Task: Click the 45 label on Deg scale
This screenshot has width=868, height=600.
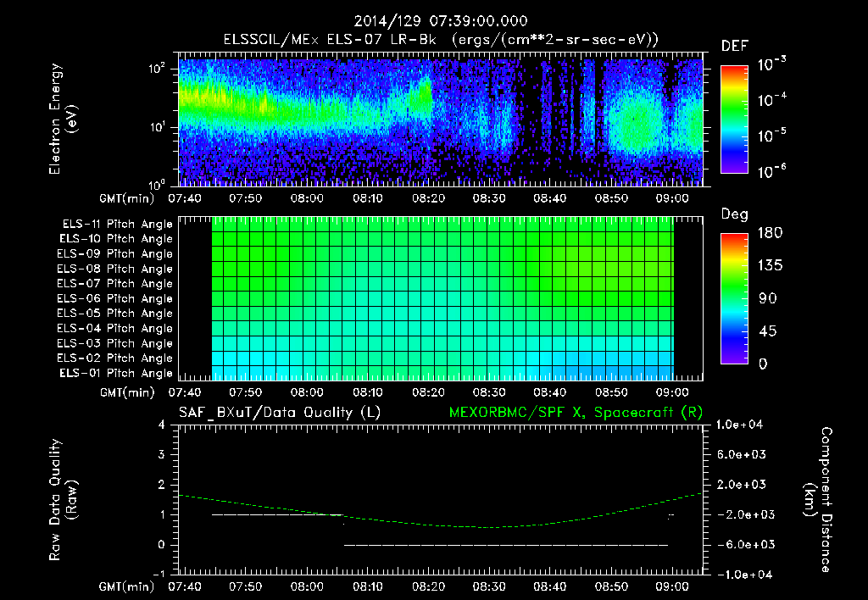Action: pyautogui.click(x=767, y=331)
